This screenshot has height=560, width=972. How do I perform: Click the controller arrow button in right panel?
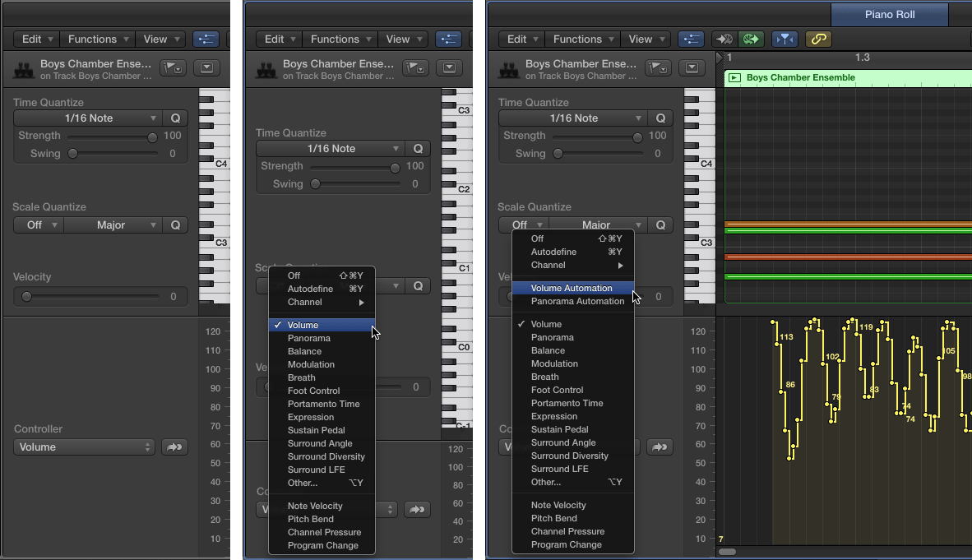[660, 447]
